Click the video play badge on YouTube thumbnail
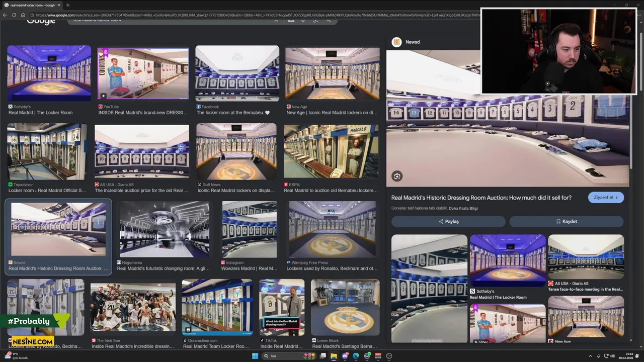 pyautogui.click(x=104, y=96)
